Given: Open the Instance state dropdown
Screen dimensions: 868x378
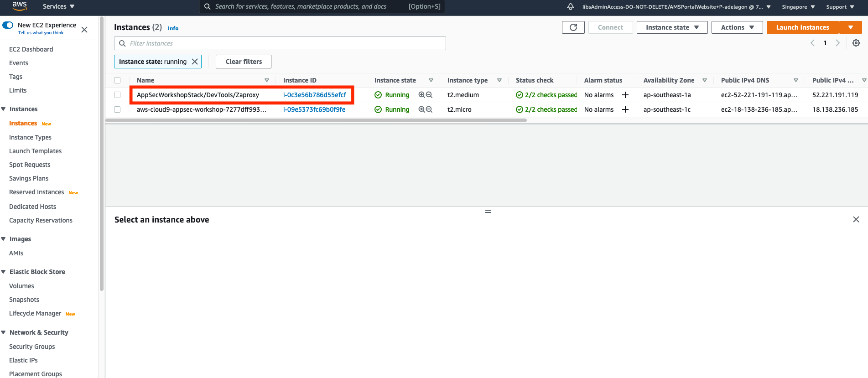Looking at the screenshot, I should 672,27.
